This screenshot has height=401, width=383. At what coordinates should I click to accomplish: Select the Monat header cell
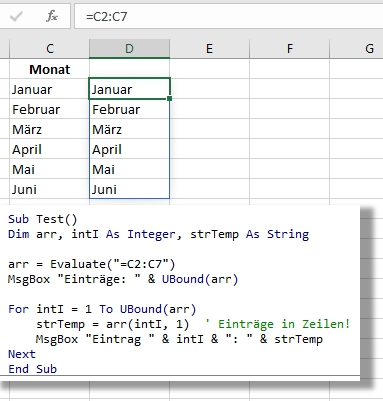(50, 69)
